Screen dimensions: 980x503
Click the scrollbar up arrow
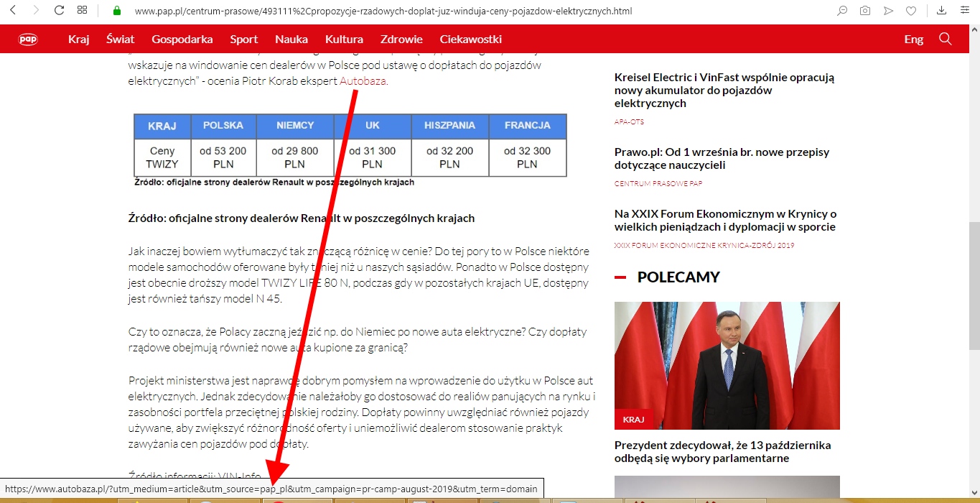[x=974, y=30]
